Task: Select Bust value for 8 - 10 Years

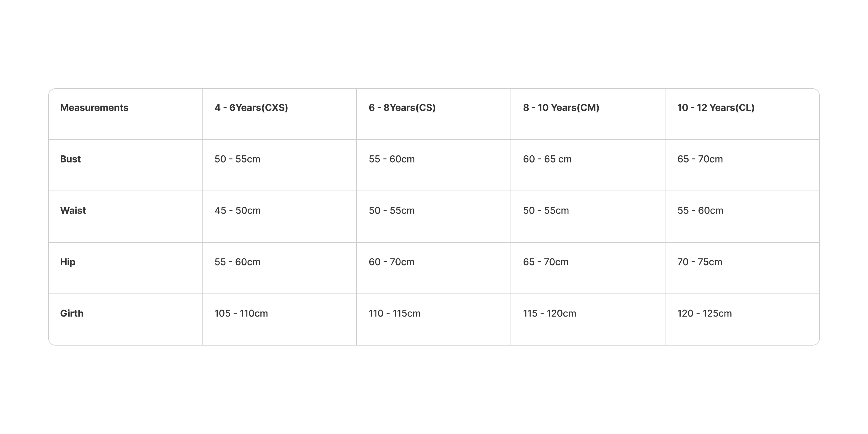Action: (547, 159)
